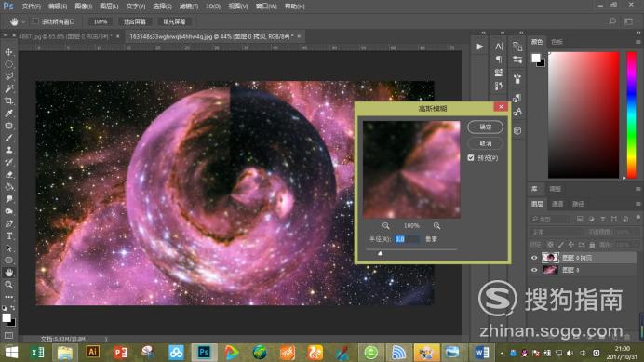Select the Move tool

coord(8,52)
